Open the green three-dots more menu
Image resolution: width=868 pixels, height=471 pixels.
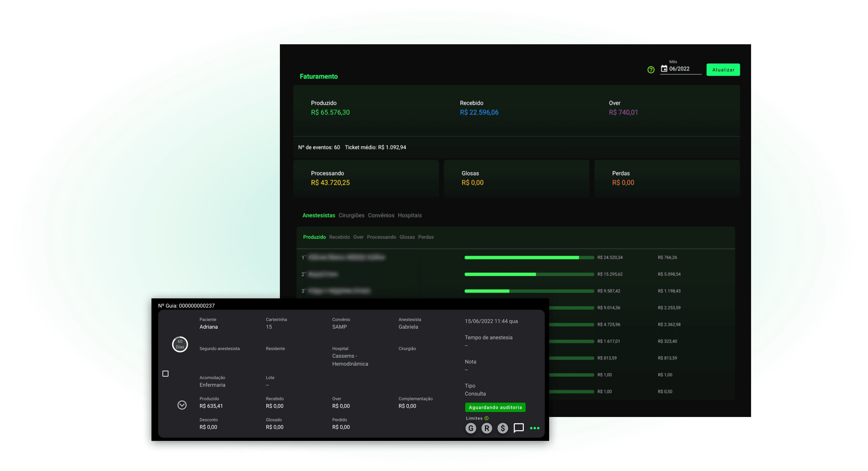pos(535,428)
